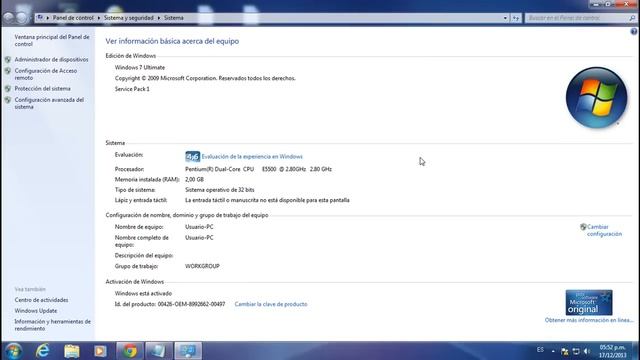Open Evaluación de la experiencia en Windows

pyautogui.click(x=252, y=157)
